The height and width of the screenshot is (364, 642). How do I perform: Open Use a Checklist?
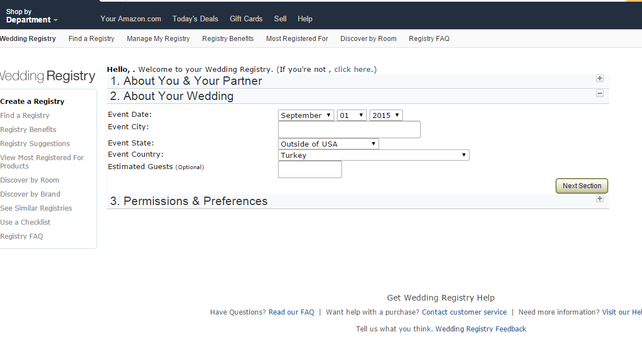click(25, 222)
